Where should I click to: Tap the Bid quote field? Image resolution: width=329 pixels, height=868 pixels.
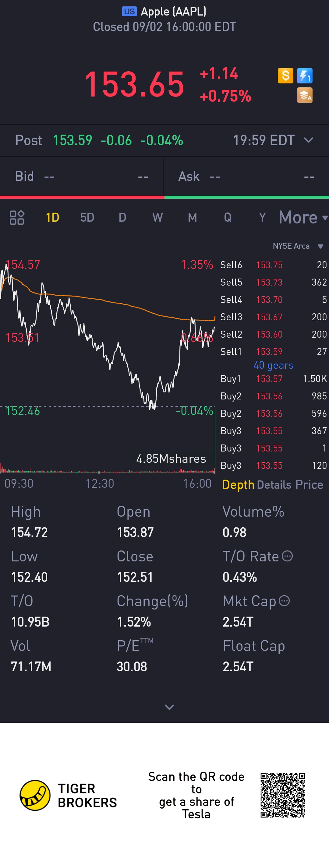(x=82, y=176)
